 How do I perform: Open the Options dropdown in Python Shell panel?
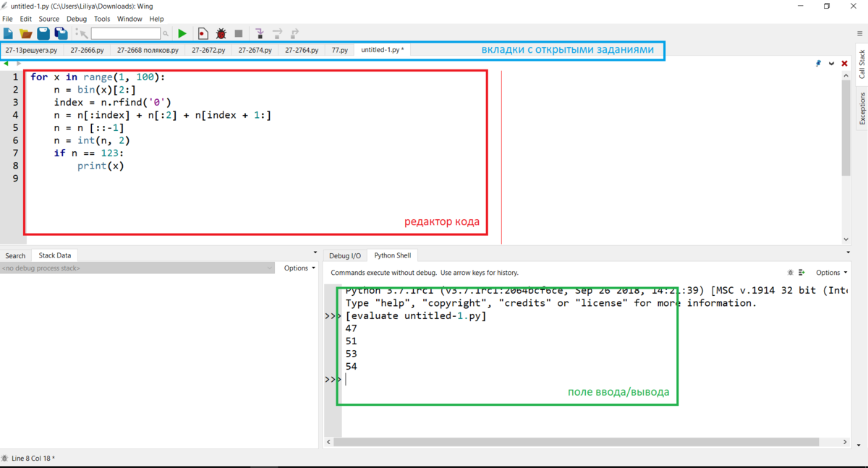[831, 273]
